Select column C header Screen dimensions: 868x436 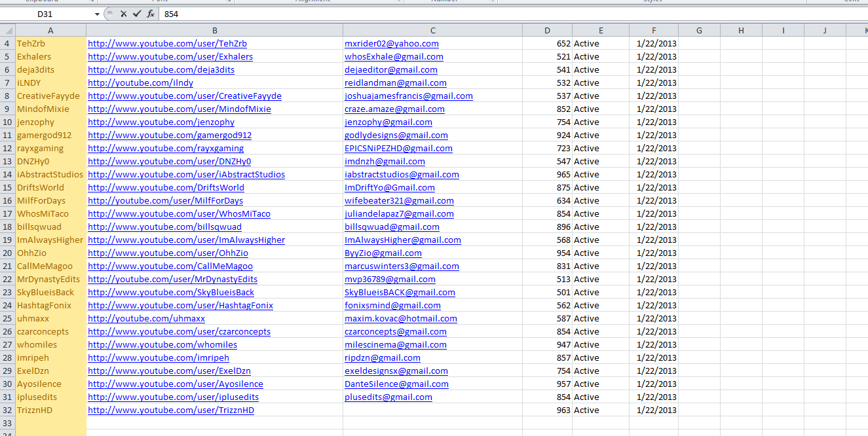[432, 30]
